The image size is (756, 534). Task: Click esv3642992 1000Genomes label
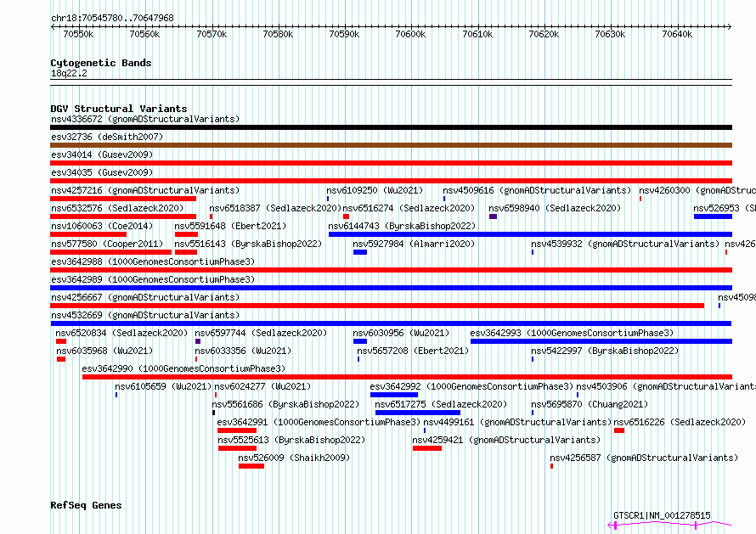471,386
